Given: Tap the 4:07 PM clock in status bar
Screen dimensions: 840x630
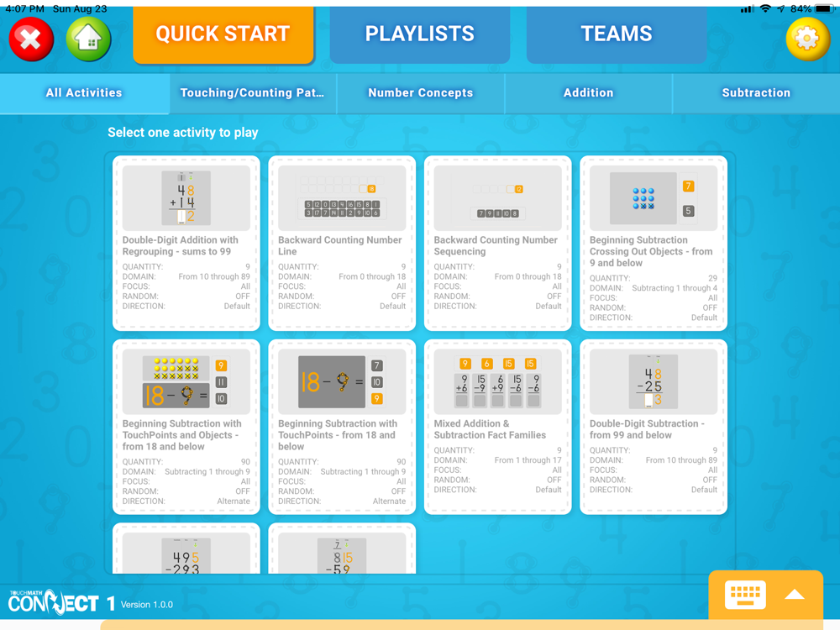Looking at the screenshot, I should click(24, 9).
